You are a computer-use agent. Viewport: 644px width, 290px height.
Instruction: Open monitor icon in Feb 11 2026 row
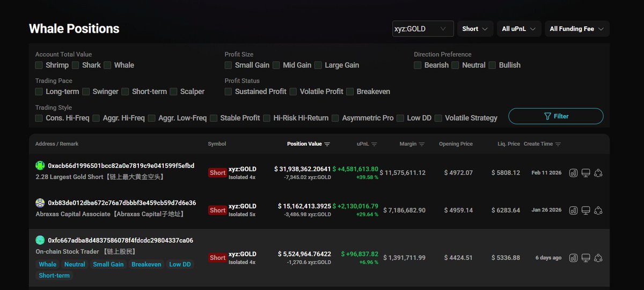point(586,173)
